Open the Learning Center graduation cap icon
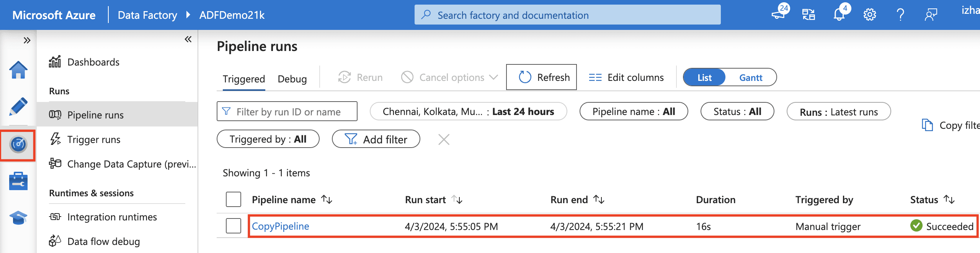Image resolution: width=980 pixels, height=253 pixels. (18, 218)
